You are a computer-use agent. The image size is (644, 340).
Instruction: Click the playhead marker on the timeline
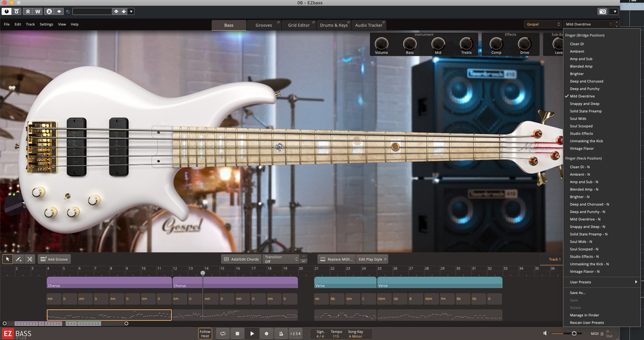202,273
